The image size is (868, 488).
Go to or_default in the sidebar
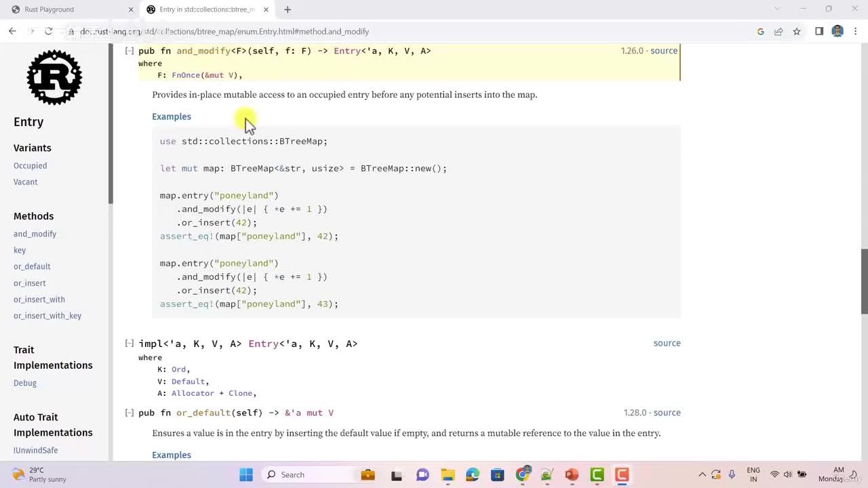pos(32,266)
